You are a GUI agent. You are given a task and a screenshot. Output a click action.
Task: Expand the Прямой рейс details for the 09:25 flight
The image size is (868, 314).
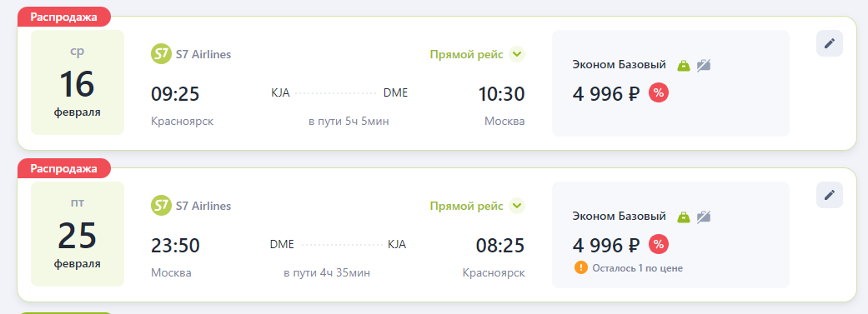pos(477,54)
